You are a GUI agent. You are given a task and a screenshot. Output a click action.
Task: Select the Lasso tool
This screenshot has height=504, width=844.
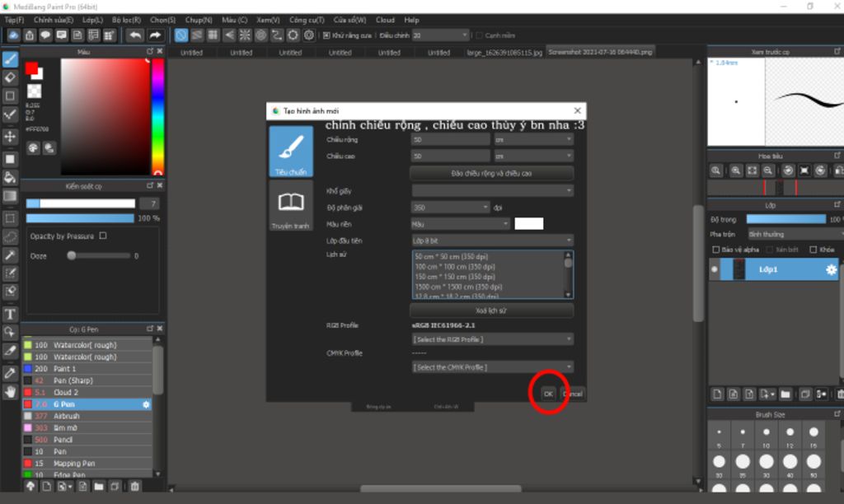(x=10, y=236)
